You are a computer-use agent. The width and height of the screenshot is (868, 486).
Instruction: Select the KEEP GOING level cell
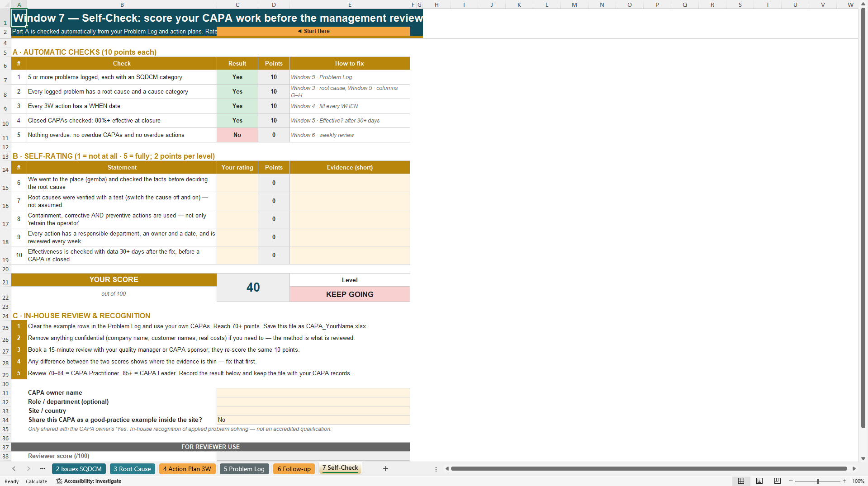pos(350,294)
